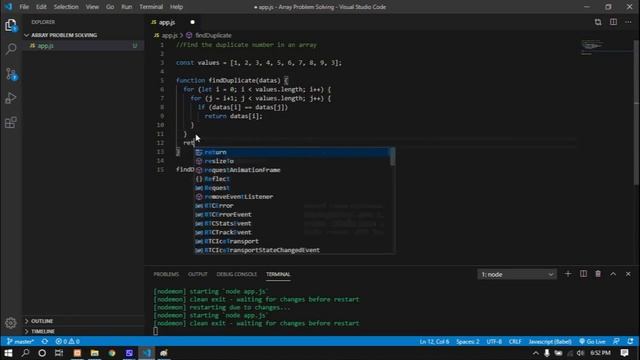Click Open Changes icon in editor toolbar
This screenshot has width=640, height=360.
(598, 22)
